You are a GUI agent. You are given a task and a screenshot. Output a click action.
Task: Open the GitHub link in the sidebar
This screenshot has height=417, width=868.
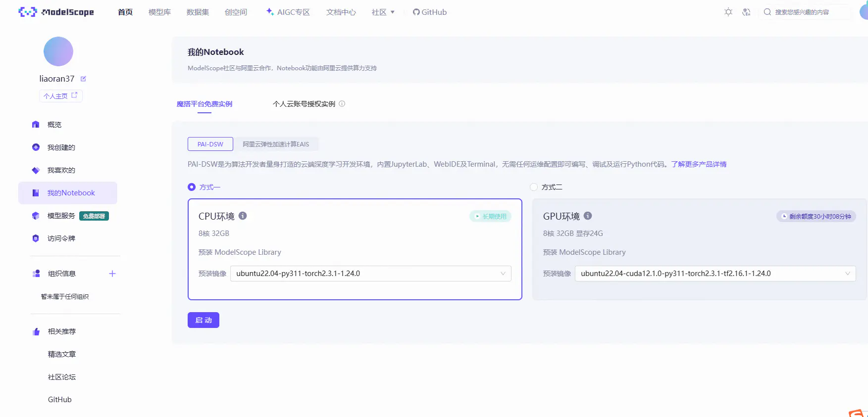pyautogui.click(x=60, y=400)
